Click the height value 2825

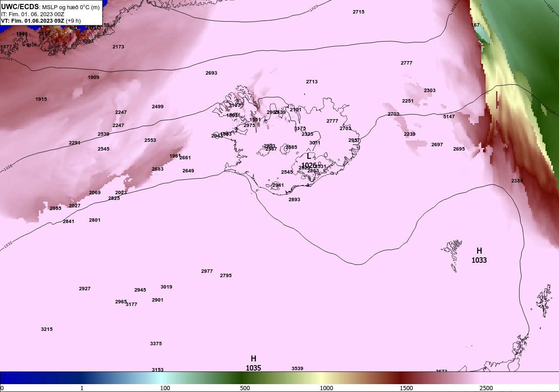tap(114, 198)
